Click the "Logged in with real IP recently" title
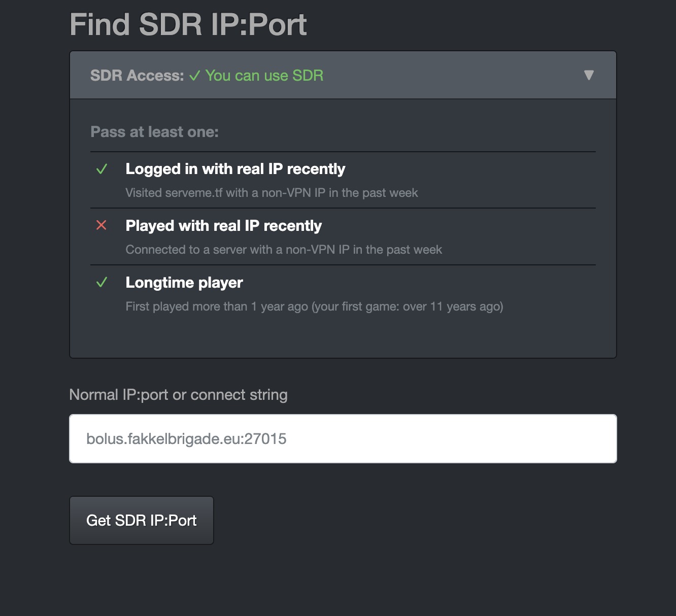This screenshot has width=676, height=616. pos(235,169)
